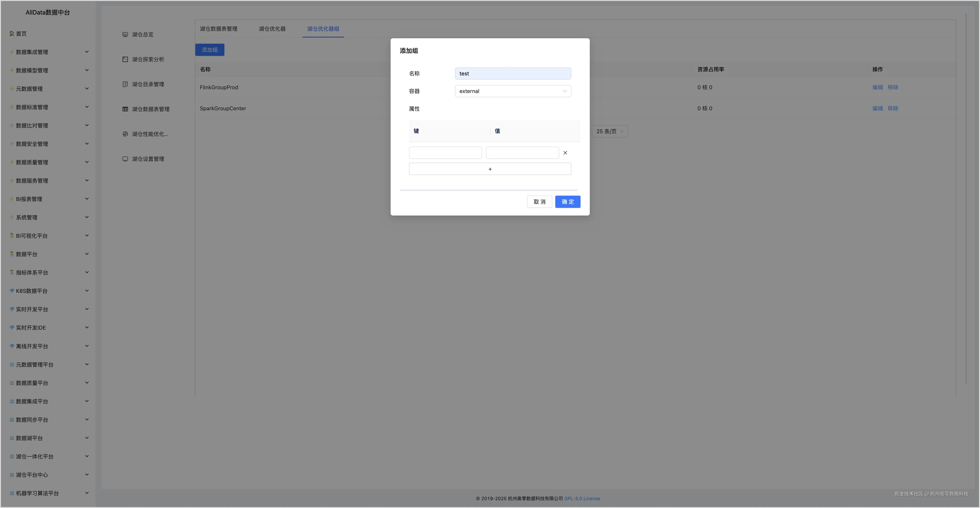Remove the key-value row with X icon
The height and width of the screenshot is (508, 980).
pyautogui.click(x=565, y=153)
